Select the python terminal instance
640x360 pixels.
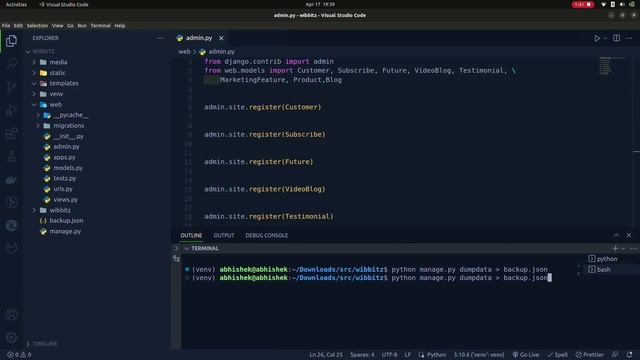(x=607, y=259)
